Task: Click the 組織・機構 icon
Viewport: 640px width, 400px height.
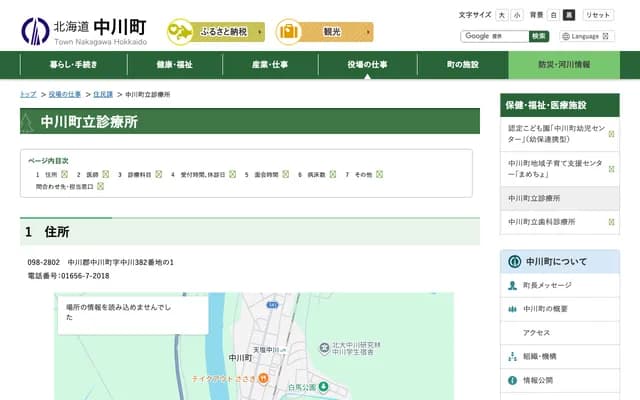Action: pyautogui.click(x=513, y=357)
